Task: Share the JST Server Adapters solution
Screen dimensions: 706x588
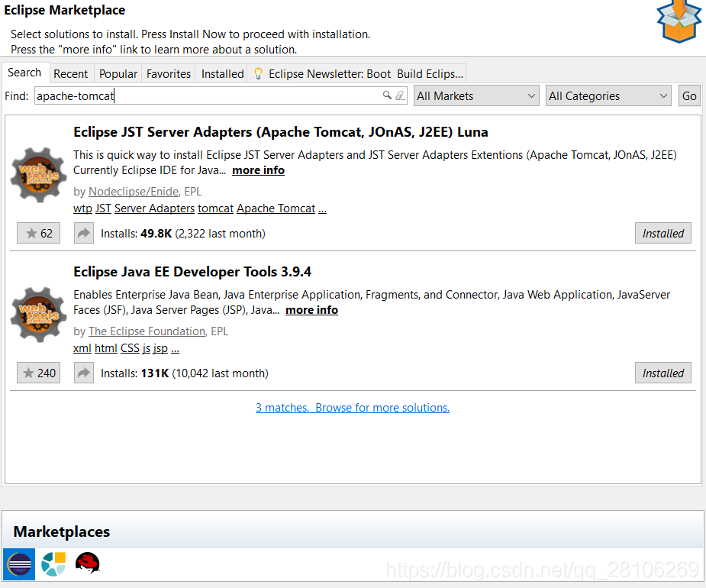Action: 84,234
